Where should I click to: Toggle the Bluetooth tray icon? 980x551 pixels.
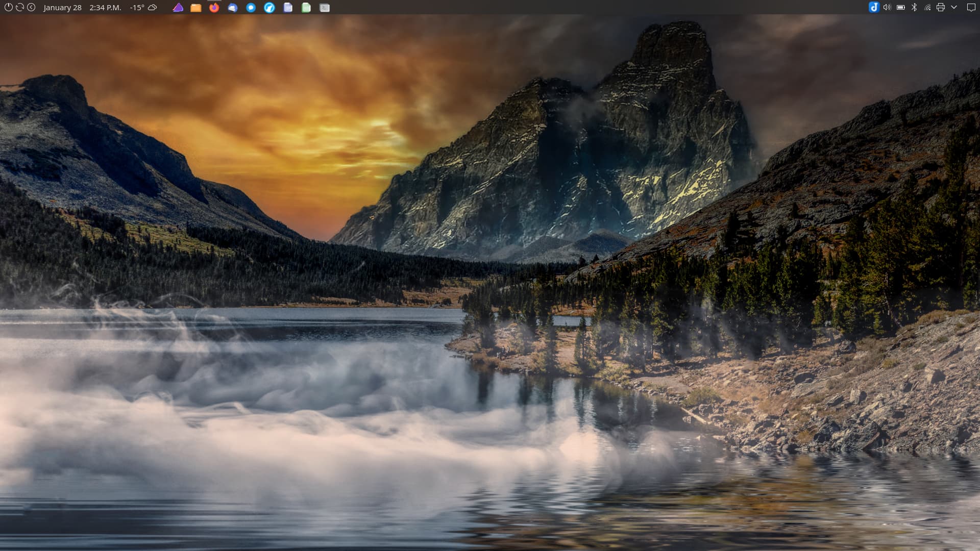pyautogui.click(x=914, y=7)
